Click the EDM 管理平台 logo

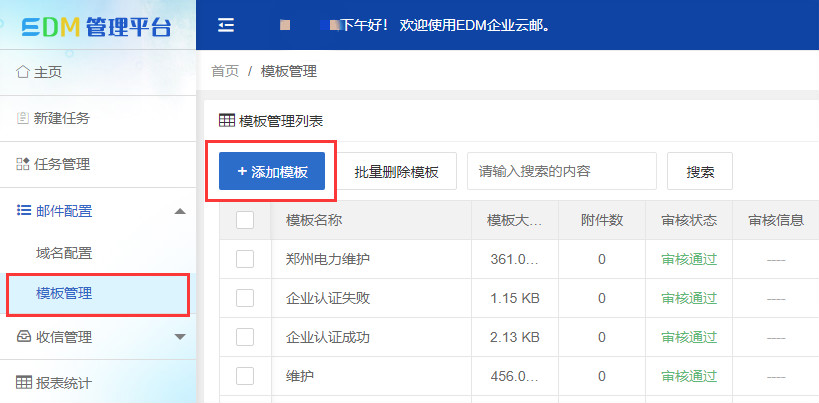[x=97, y=26]
